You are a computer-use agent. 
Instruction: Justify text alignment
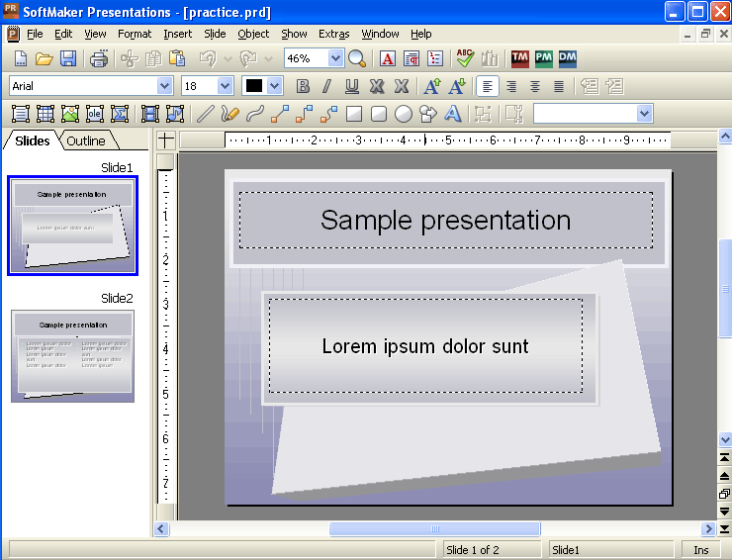[x=559, y=86]
